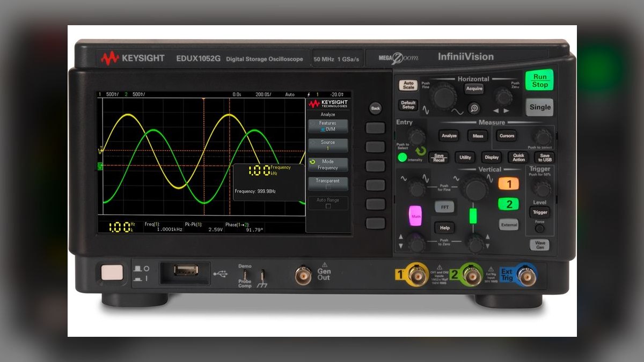Image resolution: width=644 pixels, height=362 pixels.
Task: Push the Trigger Level knob for 50%
Action: pyautogui.click(x=542, y=188)
